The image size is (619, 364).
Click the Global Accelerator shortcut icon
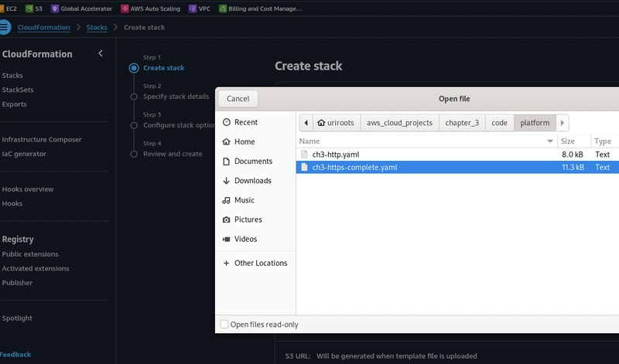(x=55, y=9)
